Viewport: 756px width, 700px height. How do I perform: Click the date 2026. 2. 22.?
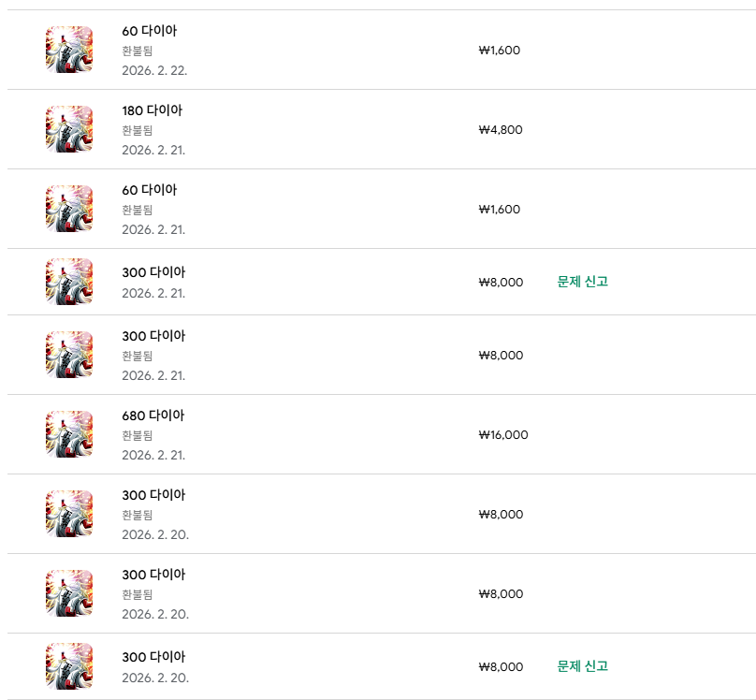(154, 70)
